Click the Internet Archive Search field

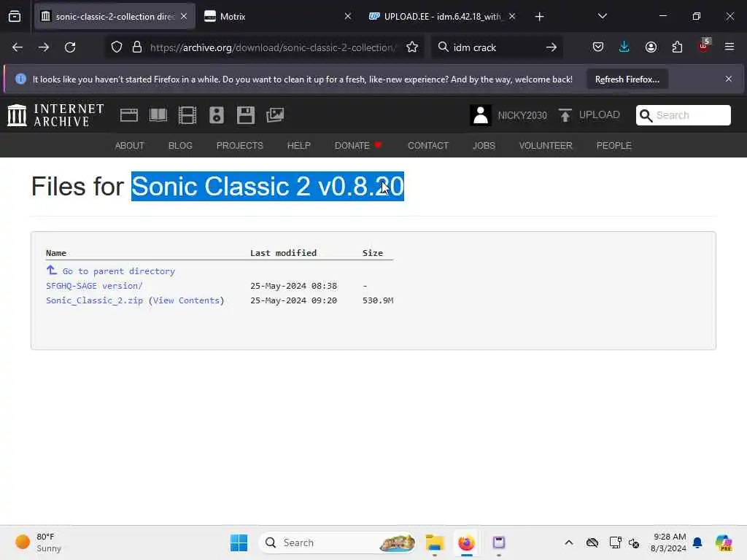(x=683, y=115)
